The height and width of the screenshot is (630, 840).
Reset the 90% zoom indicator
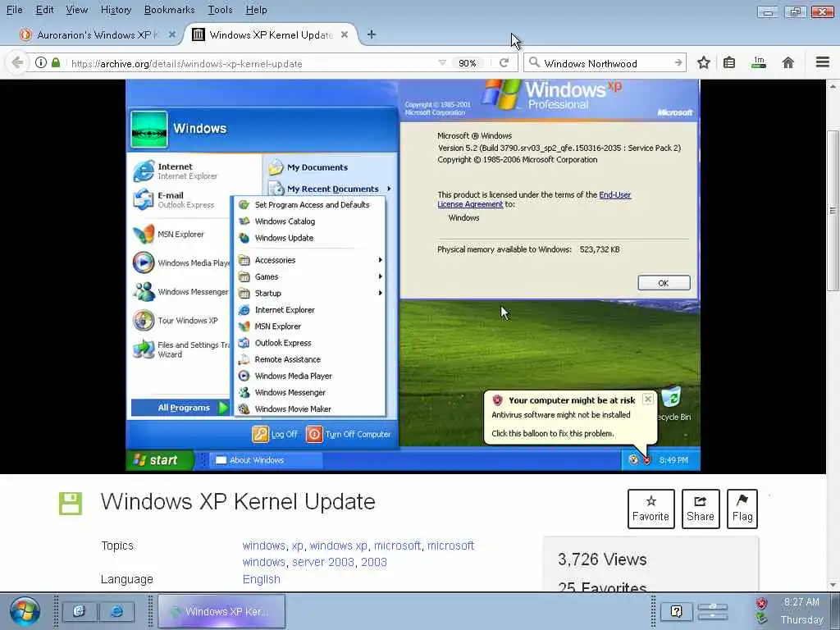click(x=467, y=63)
